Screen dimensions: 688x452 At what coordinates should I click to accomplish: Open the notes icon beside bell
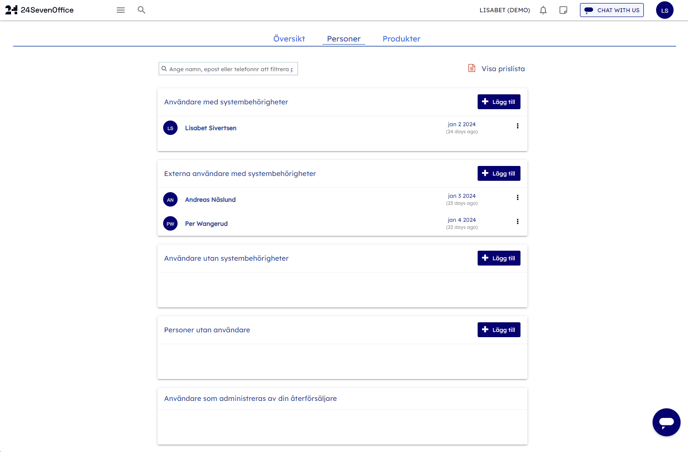[x=563, y=10]
